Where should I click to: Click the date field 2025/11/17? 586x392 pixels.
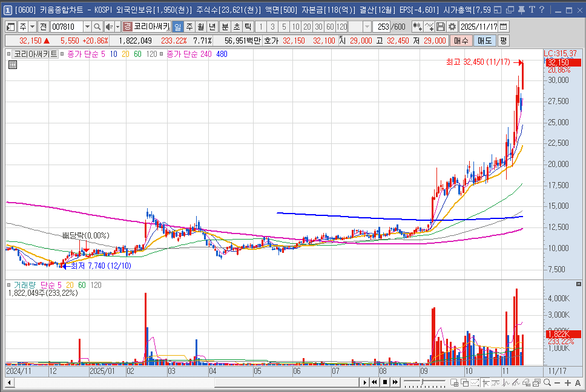[479, 27]
